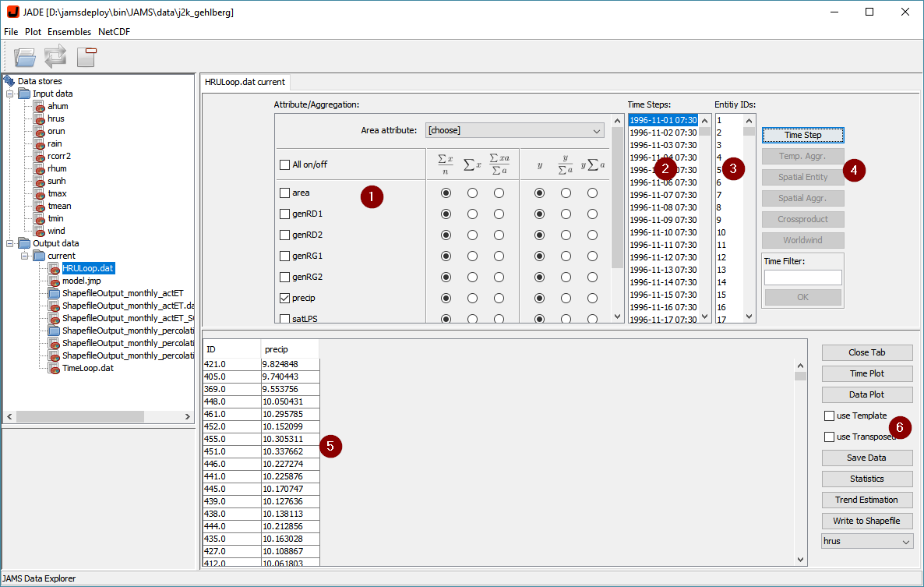The width and height of the screenshot is (924, 587).
Task: Click the HRULoop.dat file icon
Action: [54, 268]
